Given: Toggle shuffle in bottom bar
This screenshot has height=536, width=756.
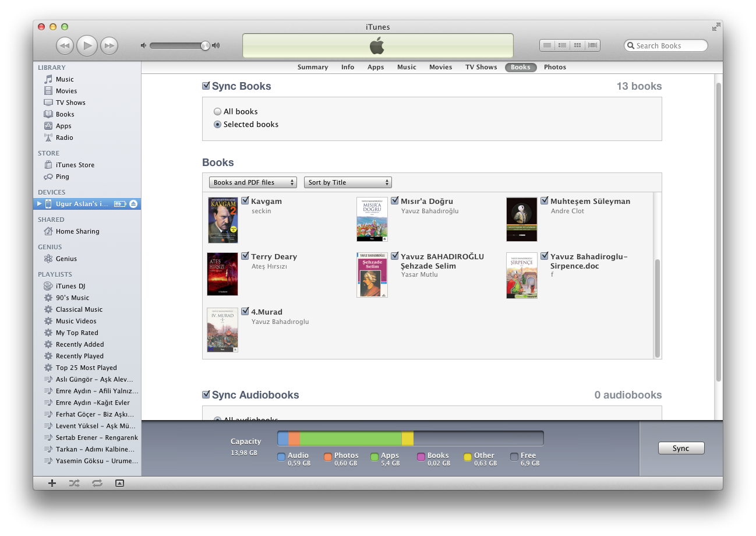Looking at the screenshot, I should point(75,482).
